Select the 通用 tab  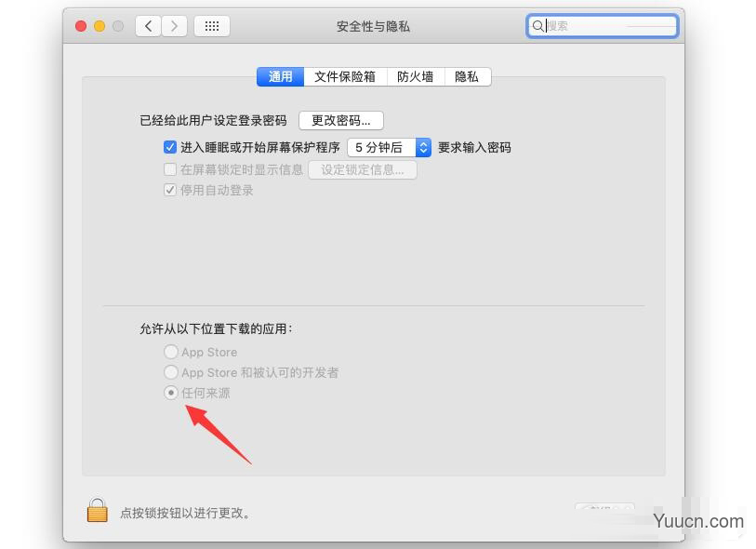(x=280, y=76)
